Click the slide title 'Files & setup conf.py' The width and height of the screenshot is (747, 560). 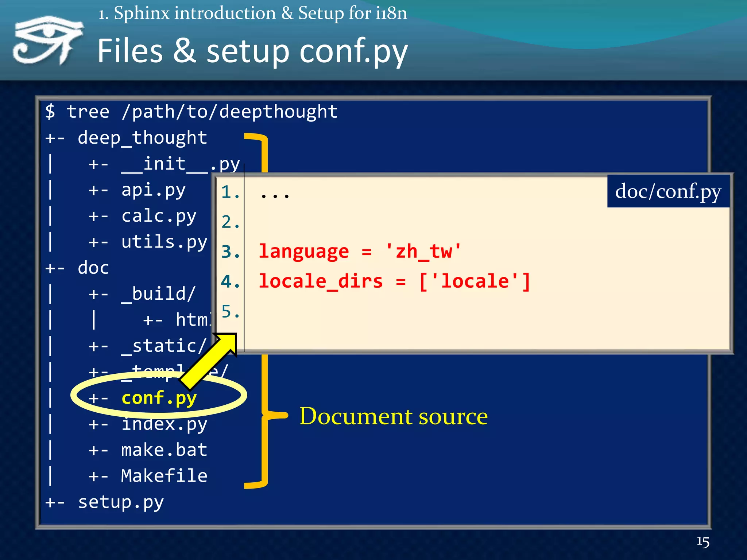click(252, 51)
